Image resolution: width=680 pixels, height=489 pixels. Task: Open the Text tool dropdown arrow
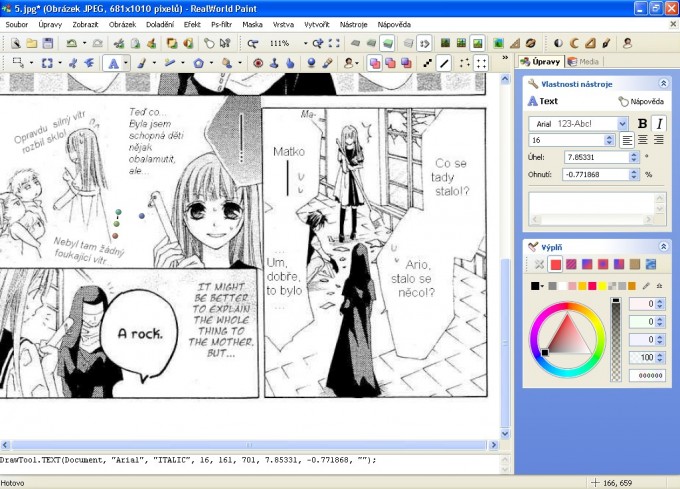click(x=126, y=64)
